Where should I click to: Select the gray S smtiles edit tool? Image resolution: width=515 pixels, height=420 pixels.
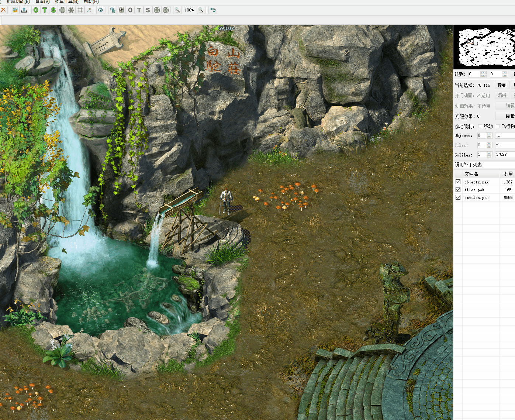(148, 10)
